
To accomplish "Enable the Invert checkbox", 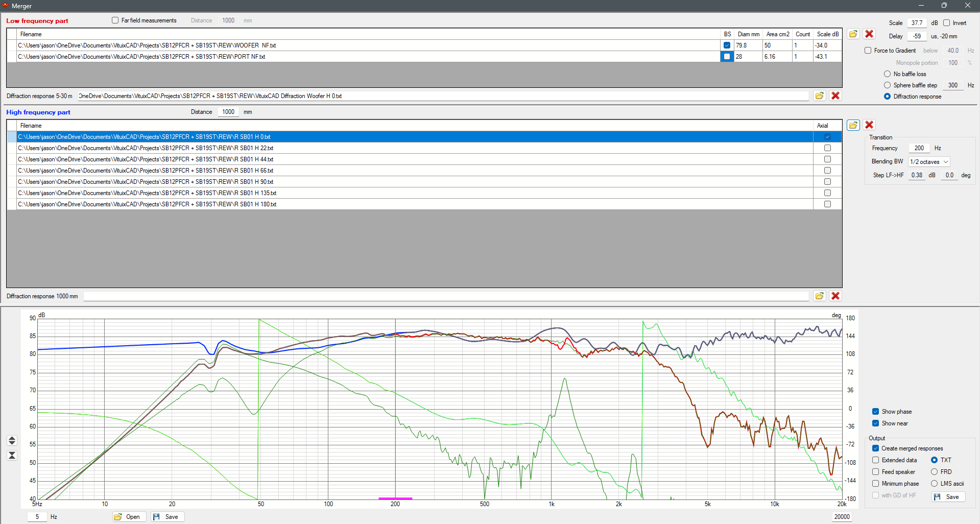I will tap(946, 23).
